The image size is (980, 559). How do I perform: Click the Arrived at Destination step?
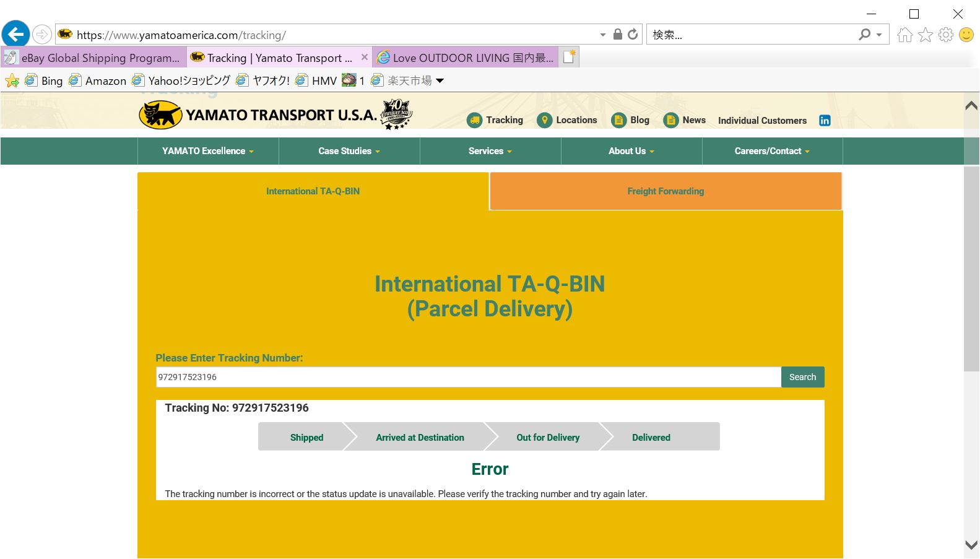tap(420, 437)
